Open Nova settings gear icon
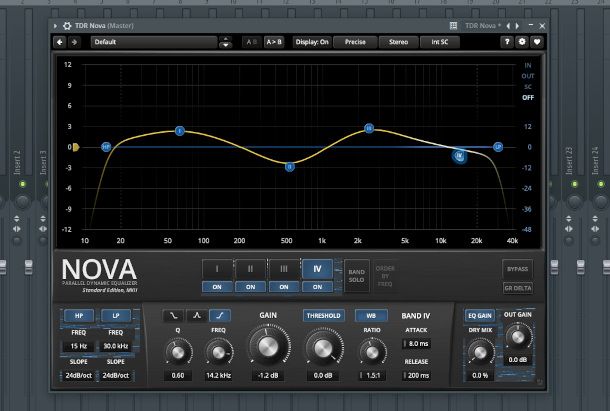610x411 pixels. 522,42
